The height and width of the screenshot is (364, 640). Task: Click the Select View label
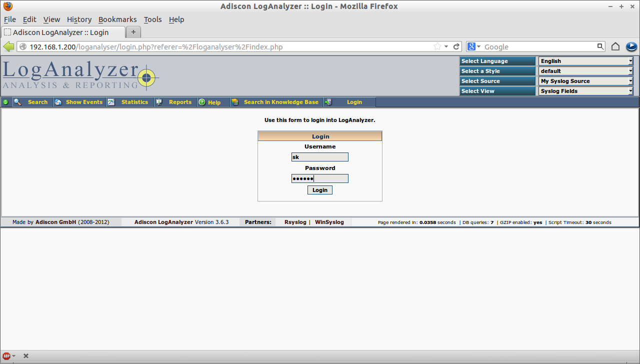pos(497,91)
